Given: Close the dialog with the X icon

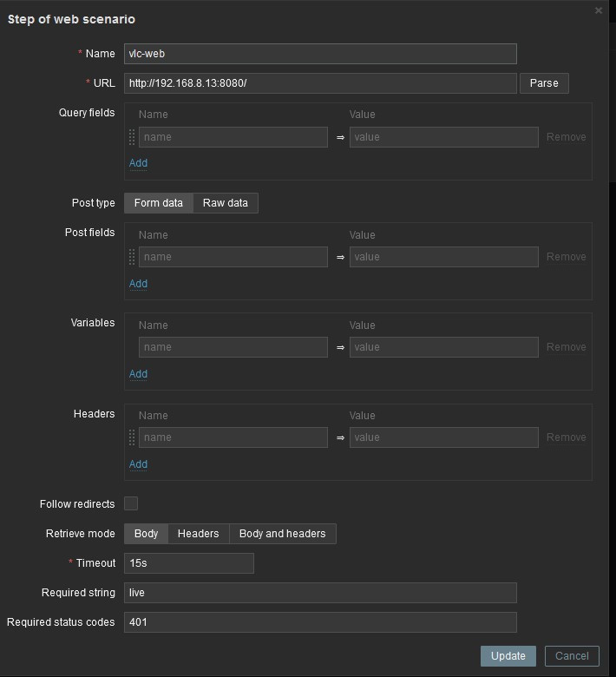Looking at the screenshot, I should pyautogui.click(x=599, y=10).
